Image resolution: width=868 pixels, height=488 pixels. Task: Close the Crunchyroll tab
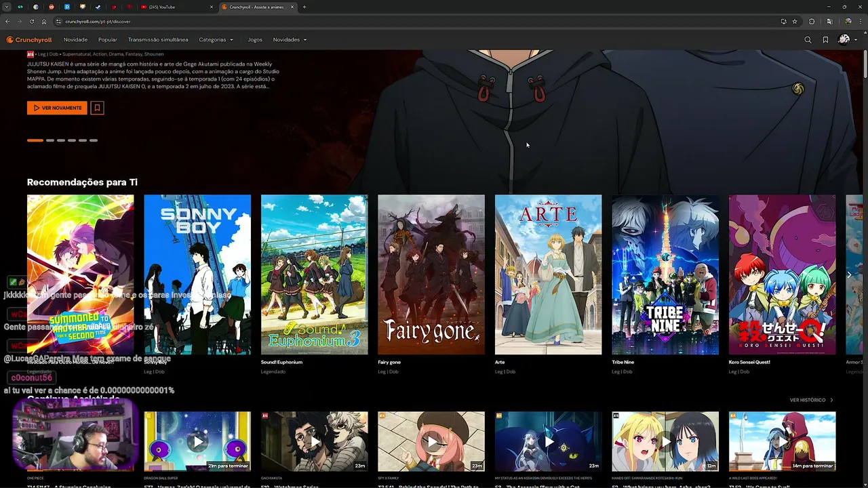click(x=292, y=7)
